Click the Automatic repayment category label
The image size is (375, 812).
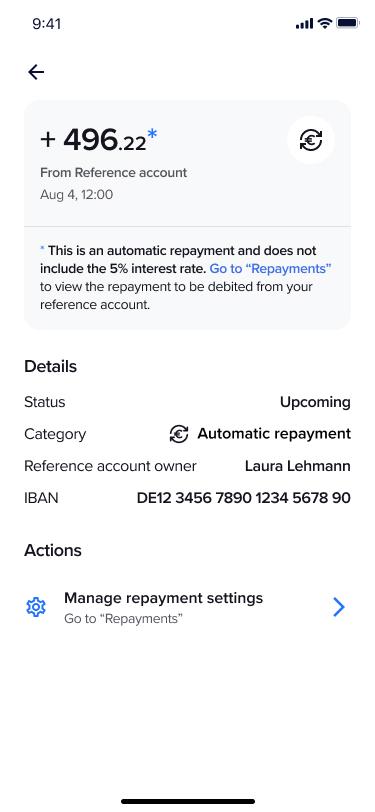tap(274, 434)
